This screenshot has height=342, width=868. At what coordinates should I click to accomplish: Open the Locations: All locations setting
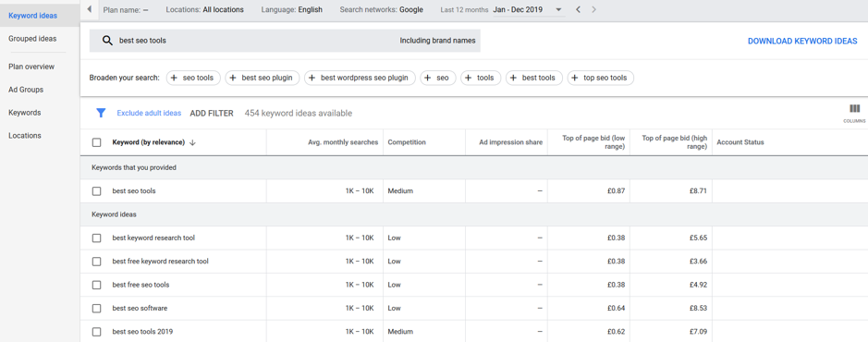click(205, 9)
